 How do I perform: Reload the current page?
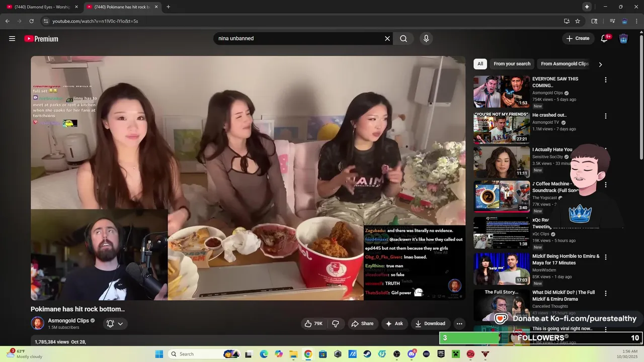(31, 21)
